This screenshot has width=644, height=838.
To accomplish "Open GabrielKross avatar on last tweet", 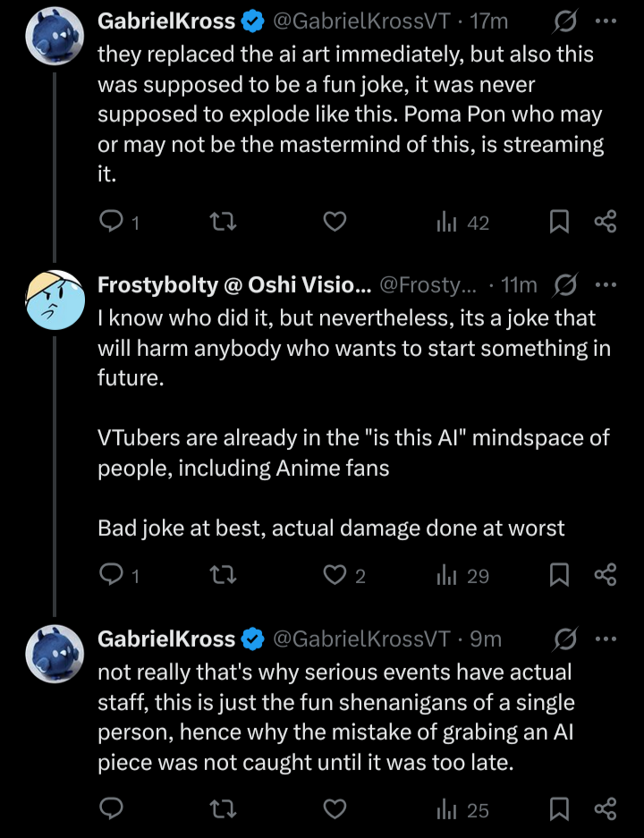I will [55, 655].
